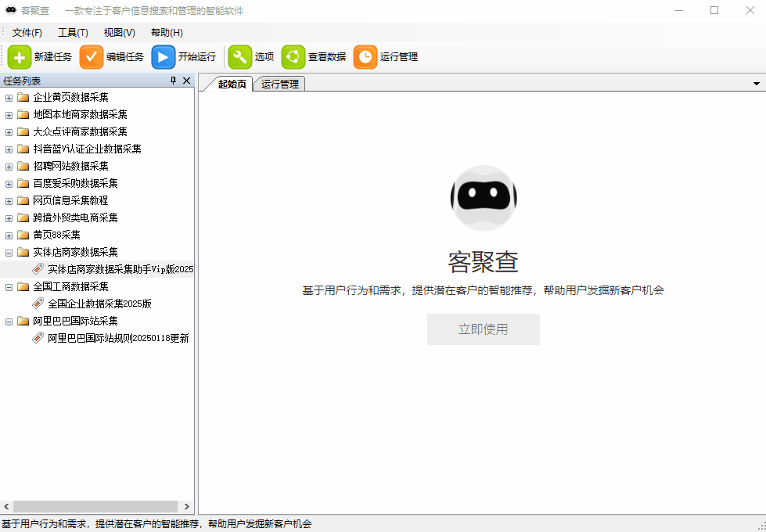Expand the 地图本地商家数据采集 tree node

coord(9,115)
